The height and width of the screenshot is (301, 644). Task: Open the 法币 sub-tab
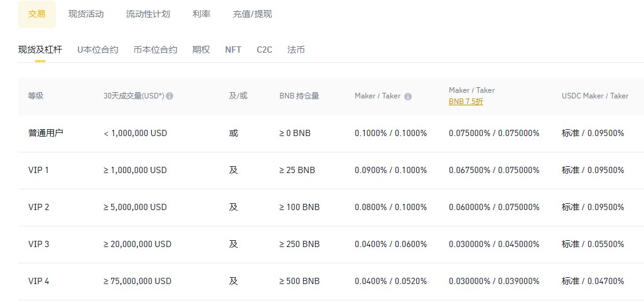pyautogui.click(x=296, y=50)
